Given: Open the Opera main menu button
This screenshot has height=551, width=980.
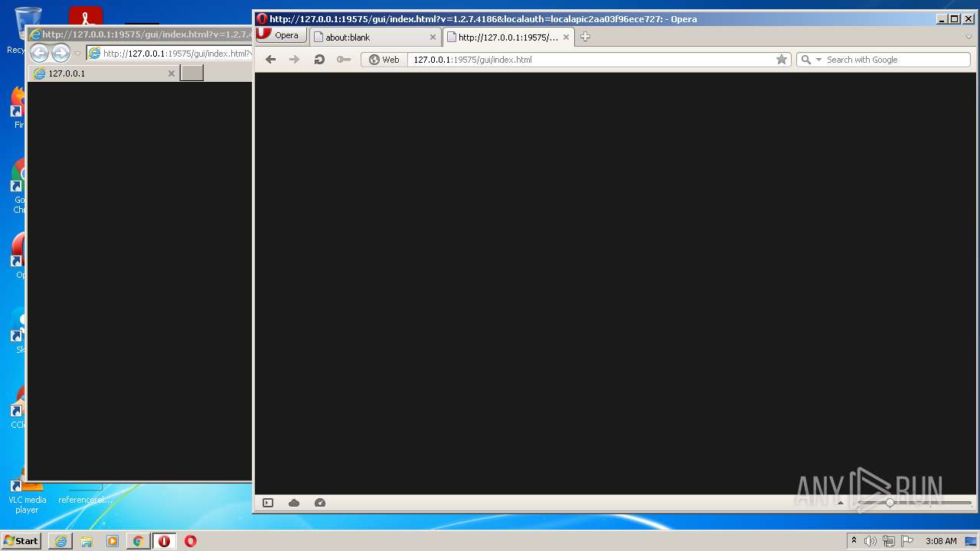Looking at the screenshot, I should [281, 35].
